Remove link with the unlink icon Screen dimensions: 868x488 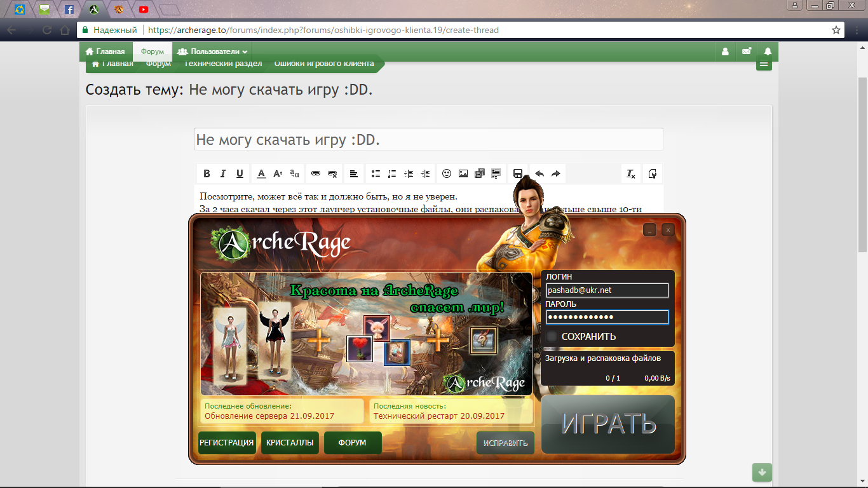332,173
